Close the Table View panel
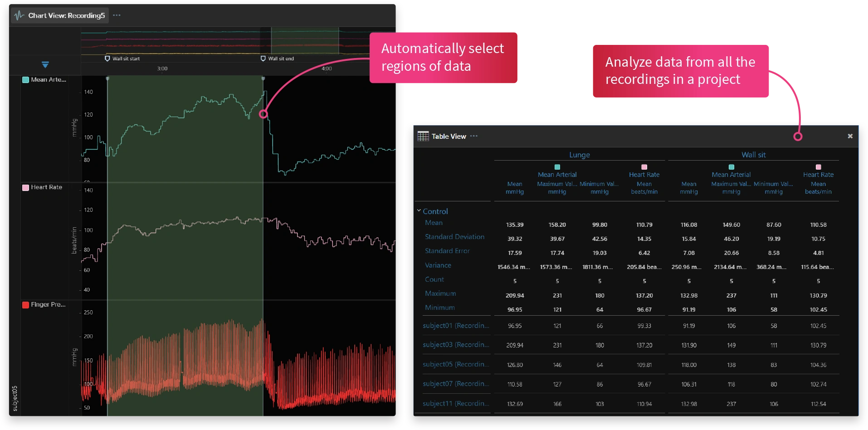The image size is (868, 430). coord(850,136)
